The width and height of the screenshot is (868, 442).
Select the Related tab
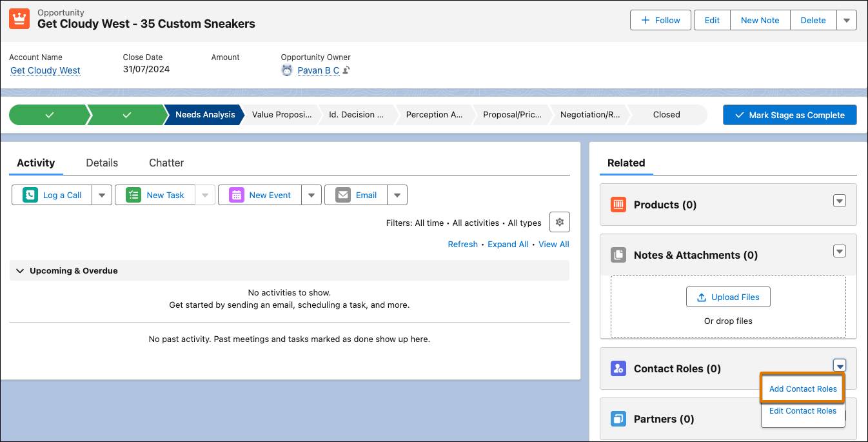click(626, 163)
